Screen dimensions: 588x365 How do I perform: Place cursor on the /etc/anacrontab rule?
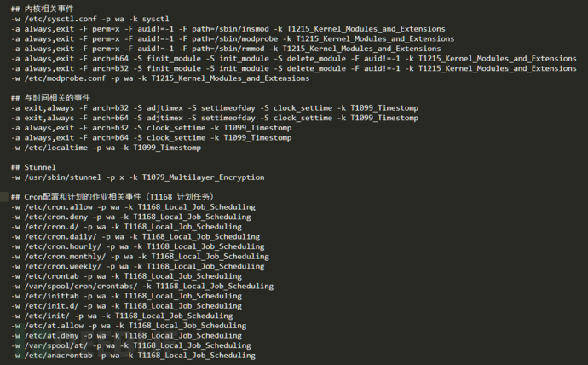tap(133, 356)
